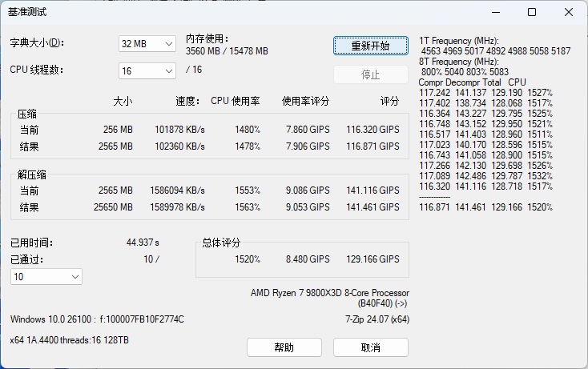Click final log summary row ending 1520%
This screenshot has height=369, width=588.
click(x=485, y=207)
